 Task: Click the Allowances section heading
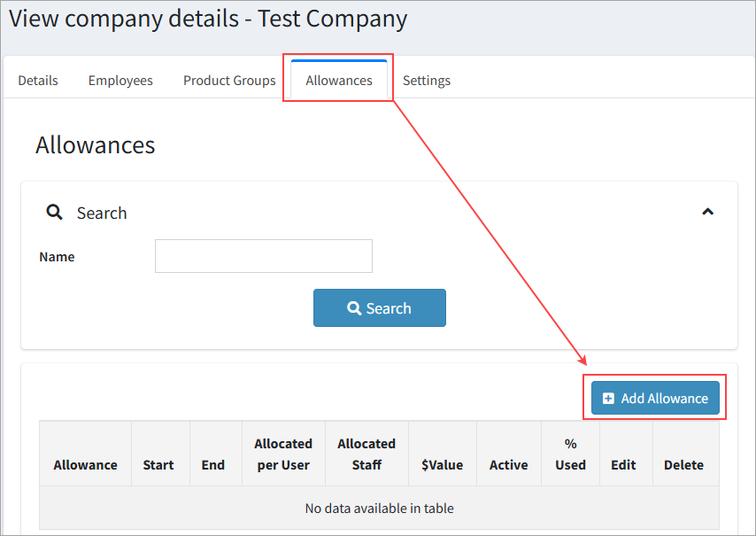pos(96,144)
